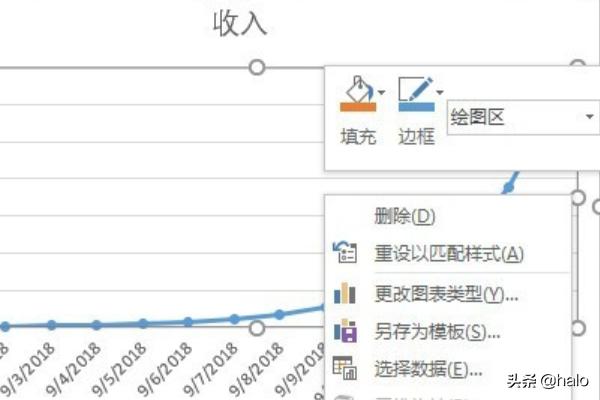Click the 9/6/2018 axis label
600x400 pixels.
[x=164, y=369]
